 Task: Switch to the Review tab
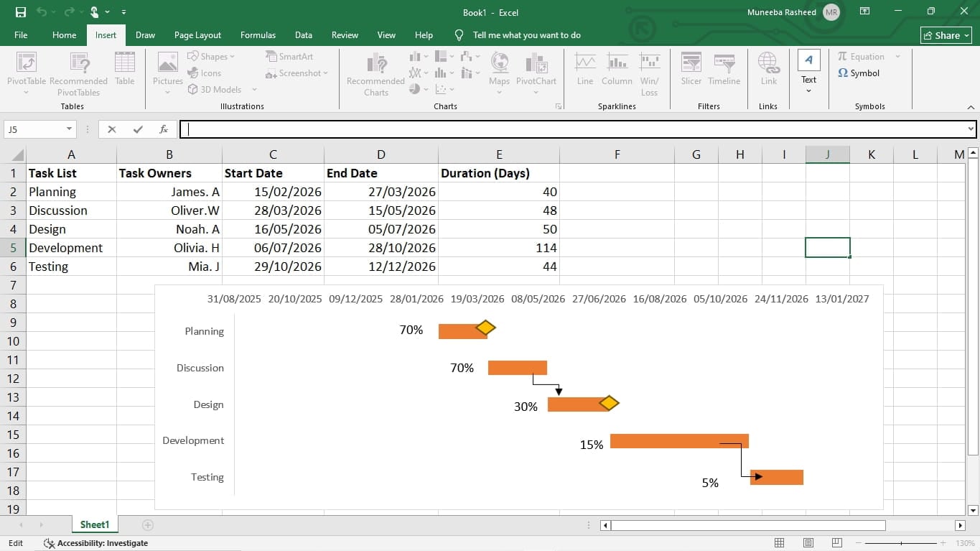pyautogui.click(x=345, y=34)
